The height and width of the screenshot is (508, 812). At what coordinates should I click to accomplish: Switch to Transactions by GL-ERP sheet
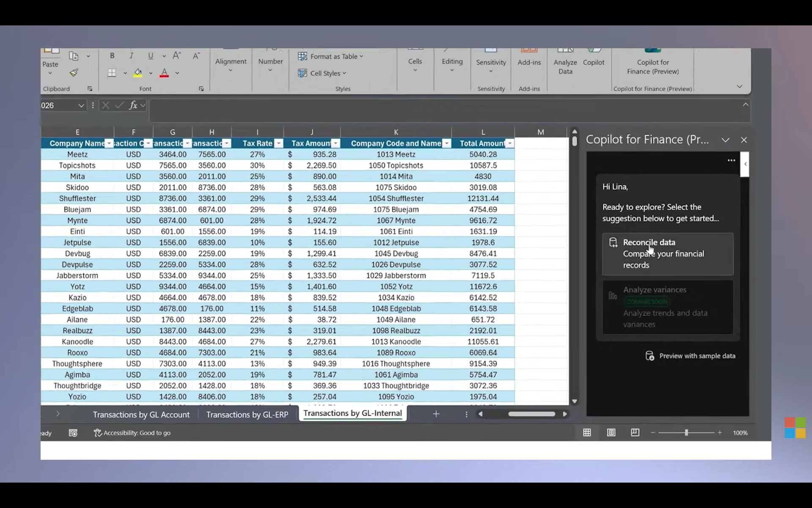(247, 414)
